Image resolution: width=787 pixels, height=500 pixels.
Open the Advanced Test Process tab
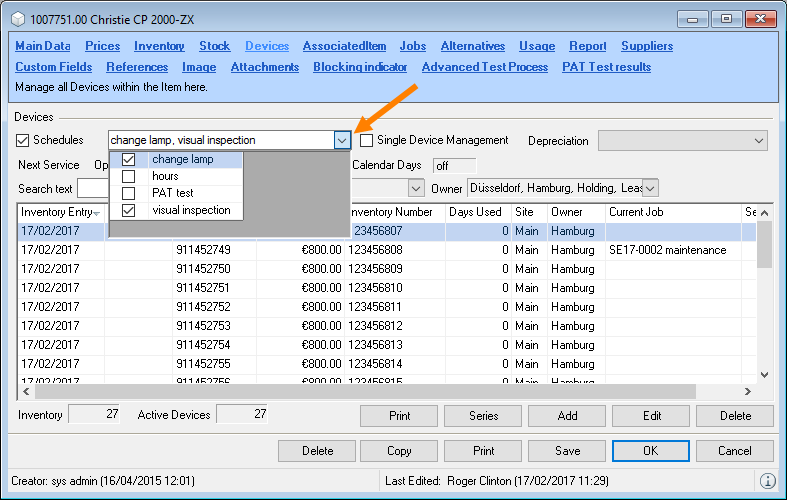pyautogui.click(x=484, y=67)
